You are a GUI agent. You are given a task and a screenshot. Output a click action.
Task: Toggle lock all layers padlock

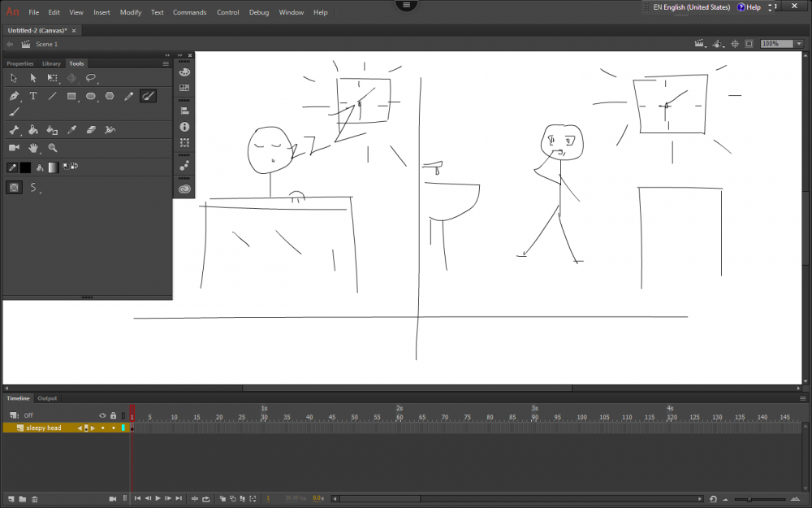[x=114, y=415]
